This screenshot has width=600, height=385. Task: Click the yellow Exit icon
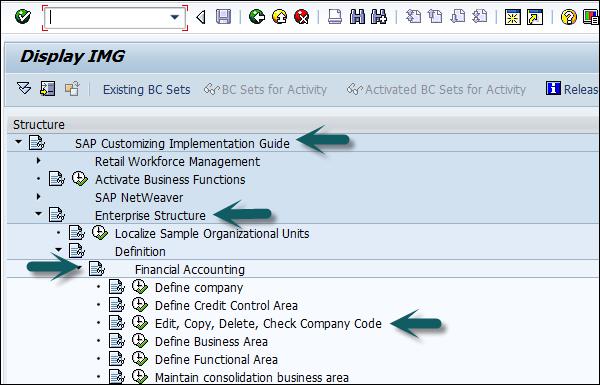point(279,17)
